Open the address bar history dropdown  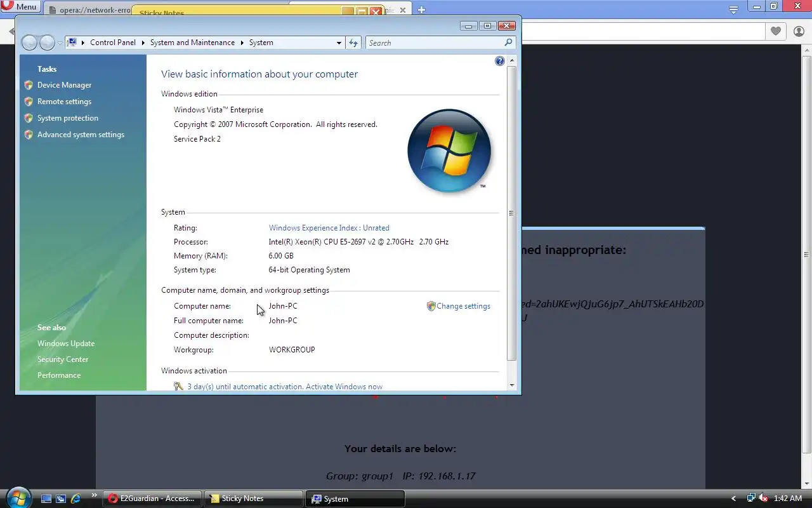[x=339, y=43]
